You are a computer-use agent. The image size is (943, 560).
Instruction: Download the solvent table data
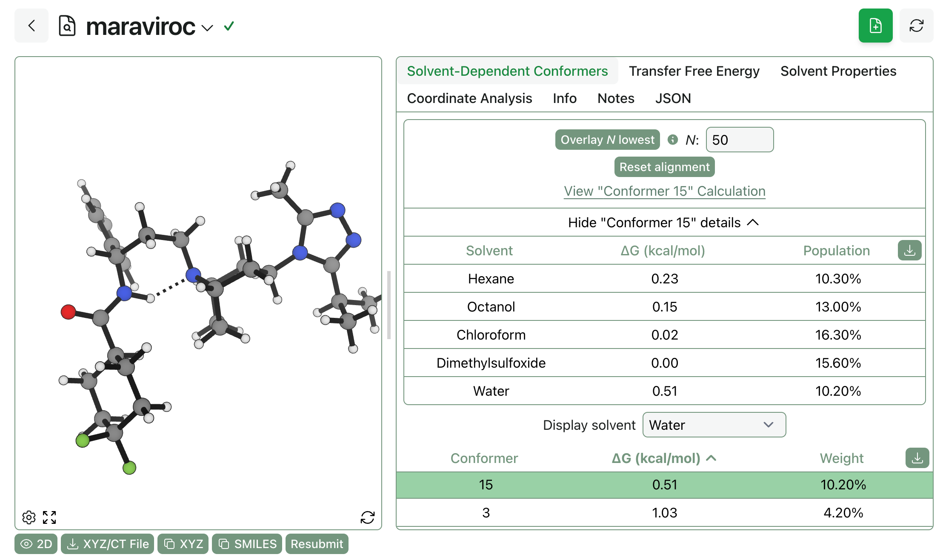pyautogui.click(x=909, y=251)
